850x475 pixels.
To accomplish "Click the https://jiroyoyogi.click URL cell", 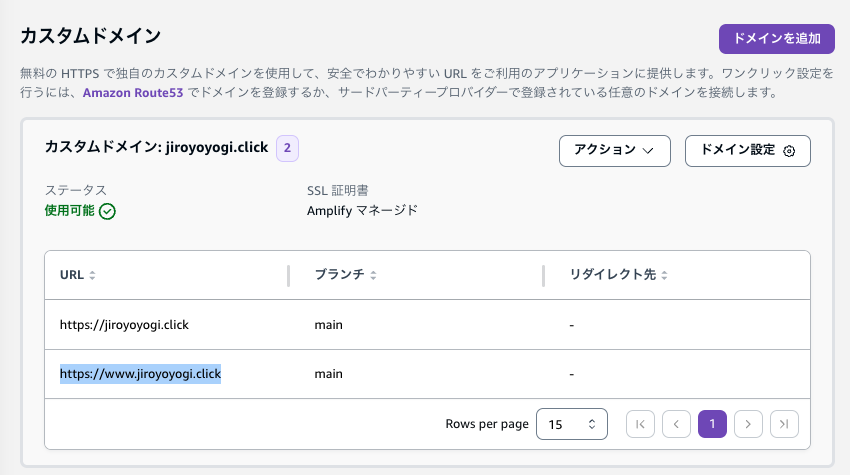I will [124, 325].
